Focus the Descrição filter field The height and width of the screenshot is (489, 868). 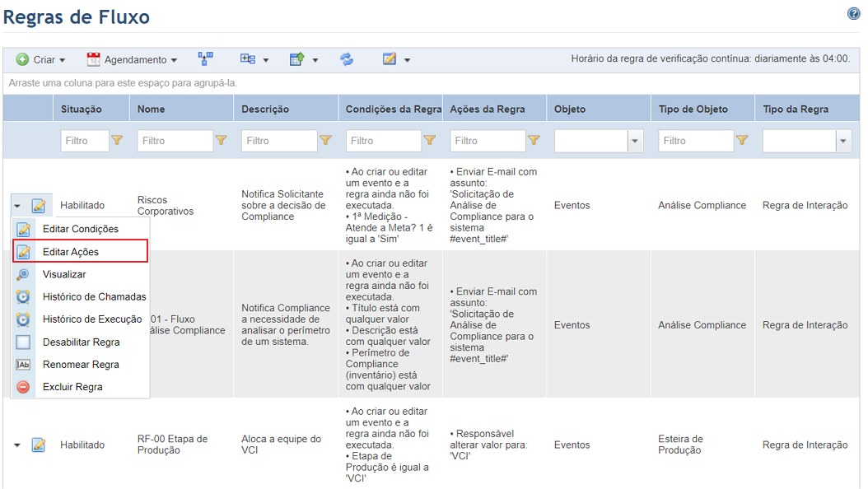coord(279,141)
